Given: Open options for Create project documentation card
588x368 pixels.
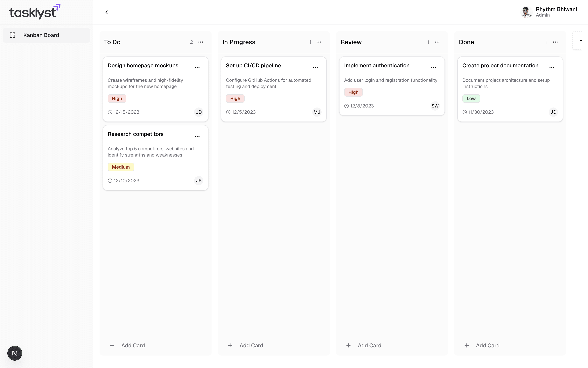Looking at the screenshot, I should [x=552, y=68].
